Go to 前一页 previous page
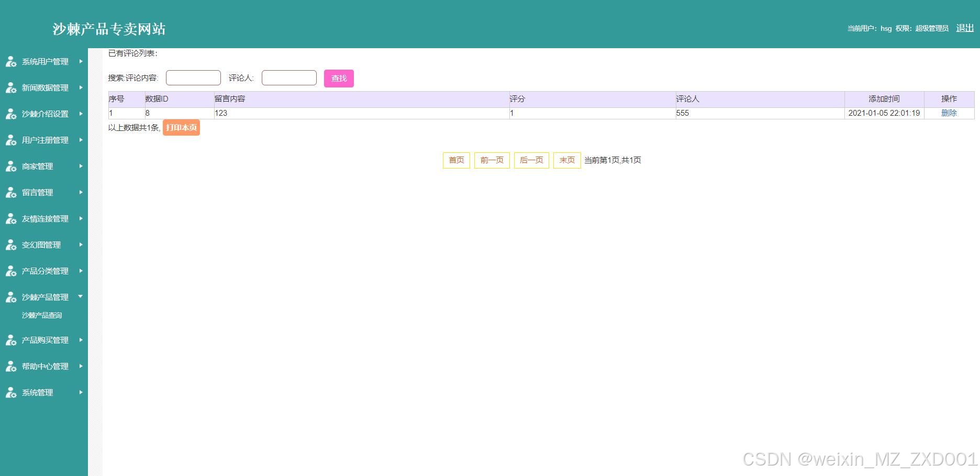 (492, 160)
